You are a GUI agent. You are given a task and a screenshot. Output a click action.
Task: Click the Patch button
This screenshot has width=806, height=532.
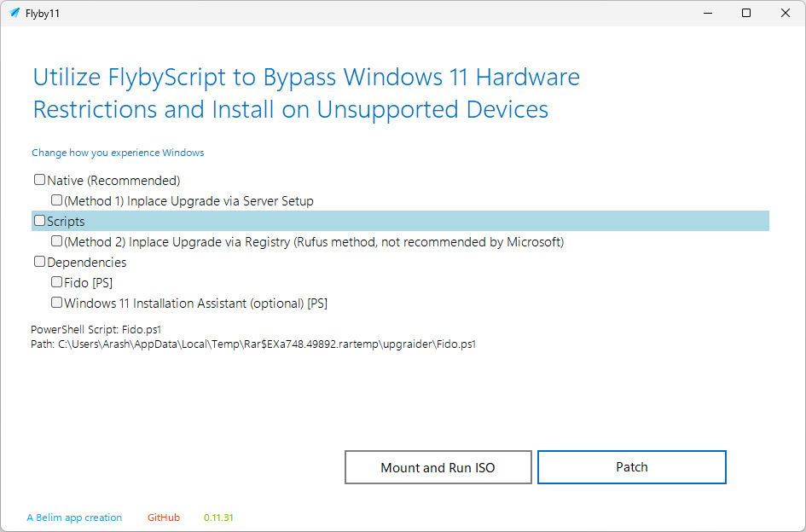coord(632,467)
